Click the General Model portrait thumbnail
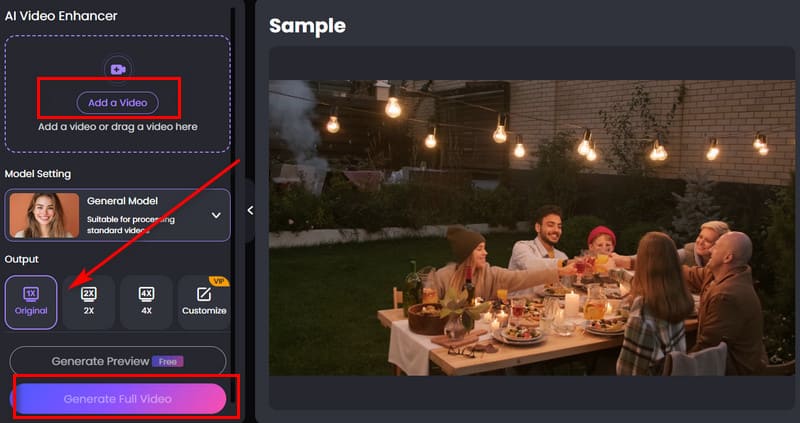The height and width of the screenshot is (423, 800). 44,215
